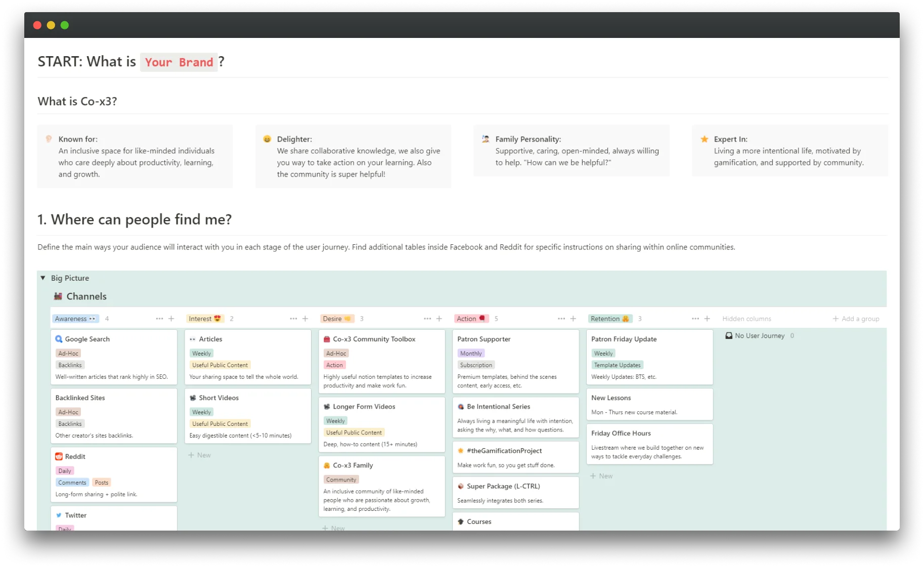Open the Retention column options menu
This screenshot has width=924, height=567.
point(695,319)
